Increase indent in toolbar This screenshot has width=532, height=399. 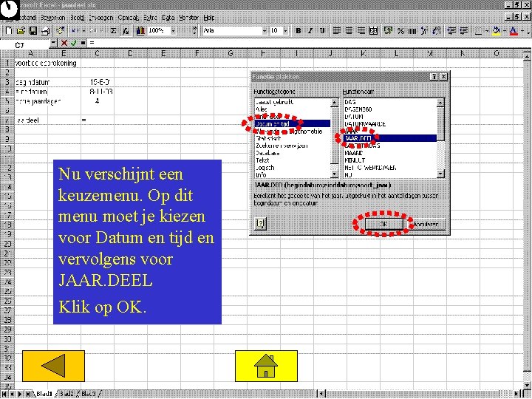click(x=464, y=31)
